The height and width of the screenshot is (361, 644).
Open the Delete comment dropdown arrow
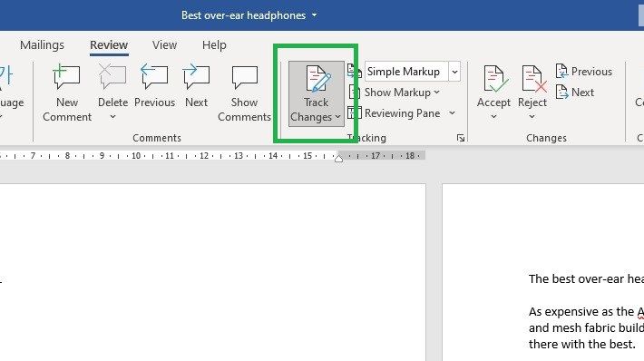point(112,117)
